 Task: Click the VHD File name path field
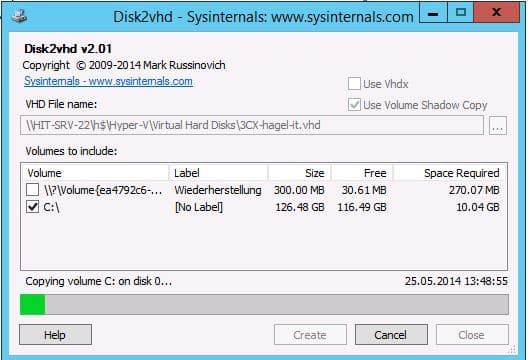click(252, 125)
